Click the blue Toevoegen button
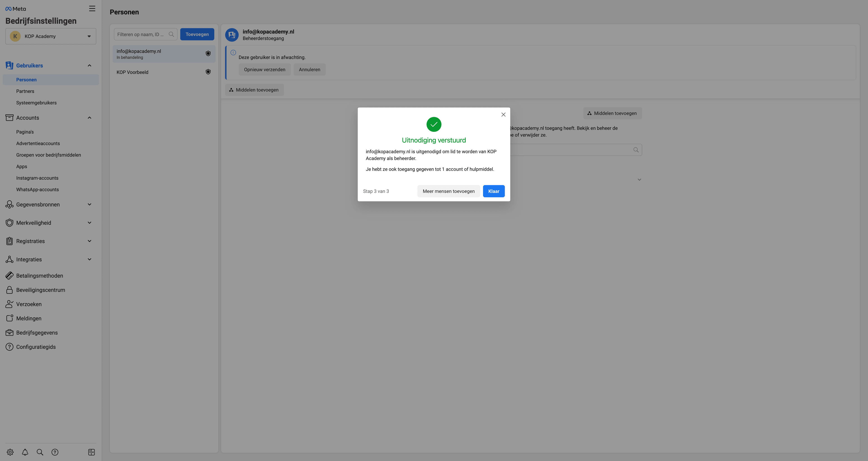Screen dimensions: 868x461 click(197, 34)
